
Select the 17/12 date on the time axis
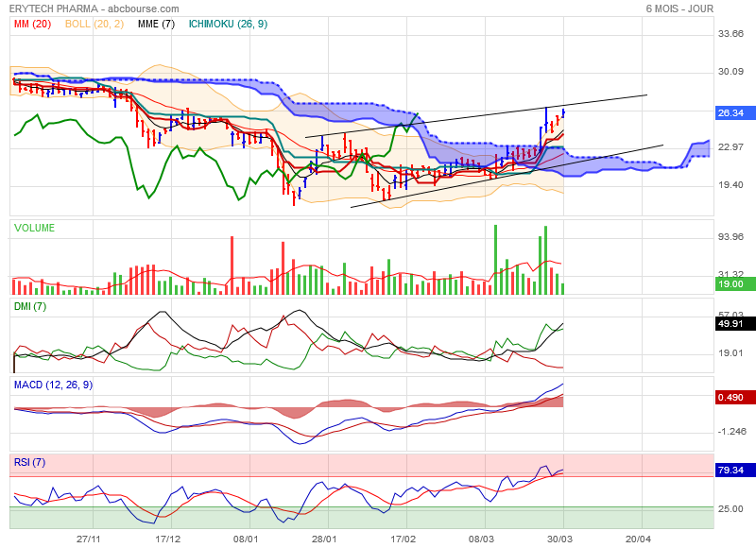tap(168, 539)
